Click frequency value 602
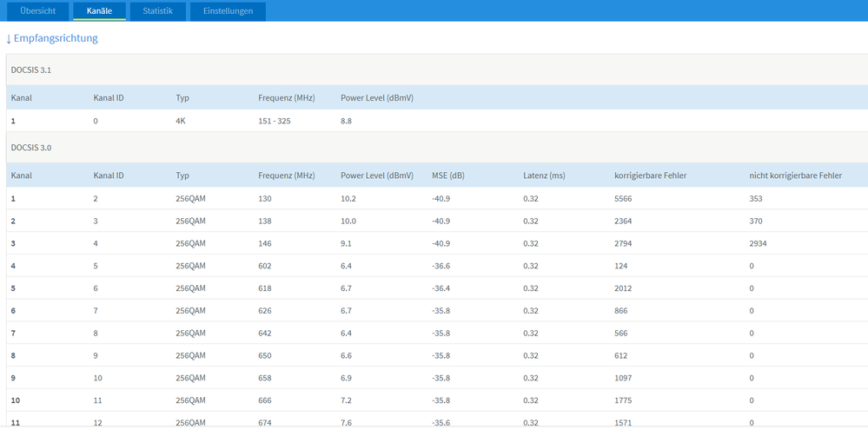Screen dimensions: 868x430 coord(265,266)
